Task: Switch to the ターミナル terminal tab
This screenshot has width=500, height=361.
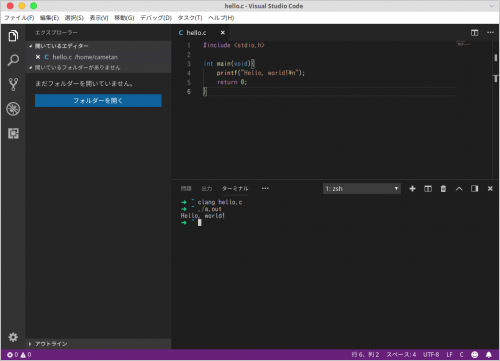Action: coord(235,189)
